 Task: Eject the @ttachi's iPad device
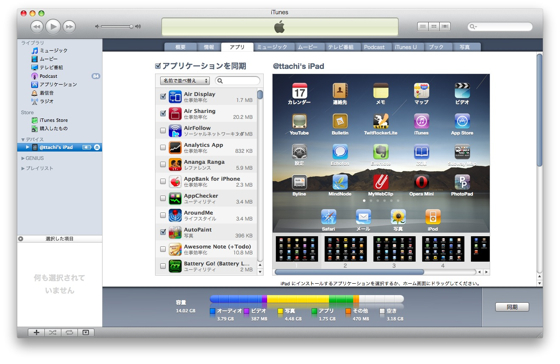pyautogui.click(x=97, y=147)
